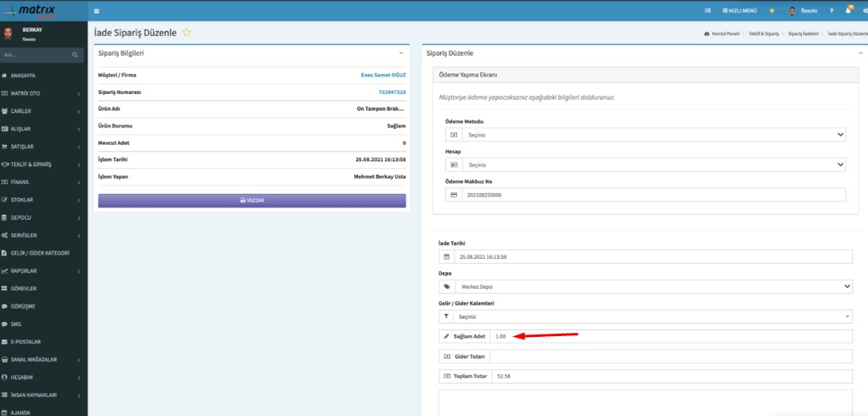Open the Depo dropdown showing Merkez Depo

[645, 286]
